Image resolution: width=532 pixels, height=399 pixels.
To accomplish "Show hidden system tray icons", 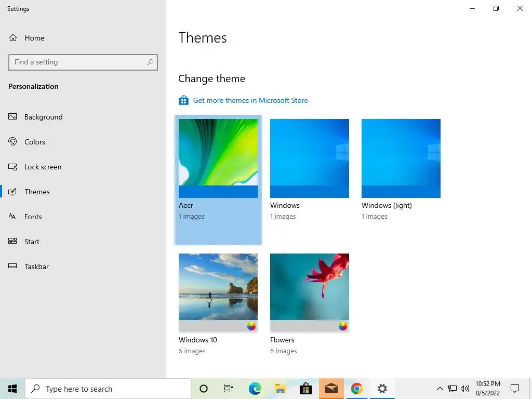I will (440, 389).
